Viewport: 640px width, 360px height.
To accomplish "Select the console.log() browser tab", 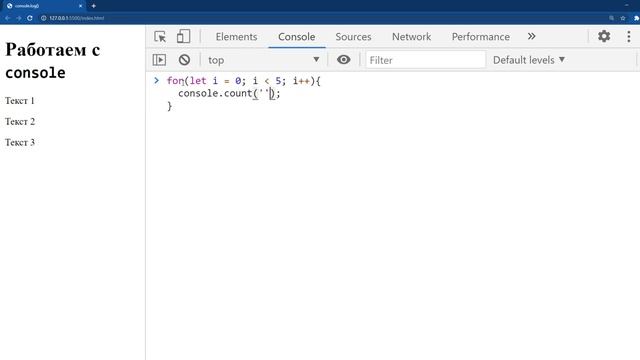I will pos(44,6).
